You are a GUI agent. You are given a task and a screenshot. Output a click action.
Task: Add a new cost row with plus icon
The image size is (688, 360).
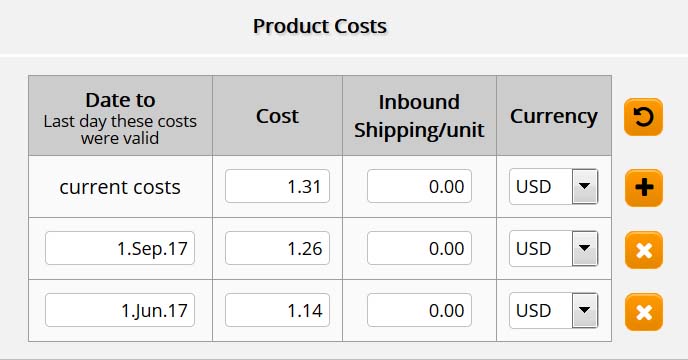[643, 188]
